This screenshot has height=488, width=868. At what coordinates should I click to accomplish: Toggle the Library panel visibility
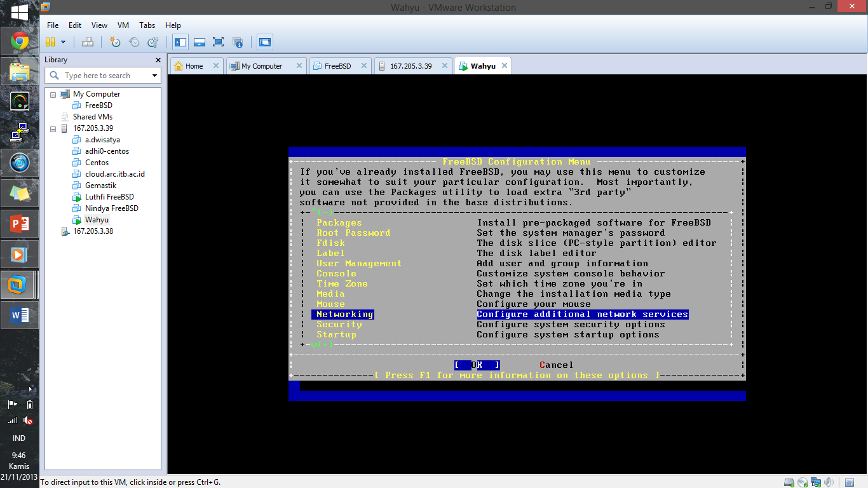[x=180, y=42]
